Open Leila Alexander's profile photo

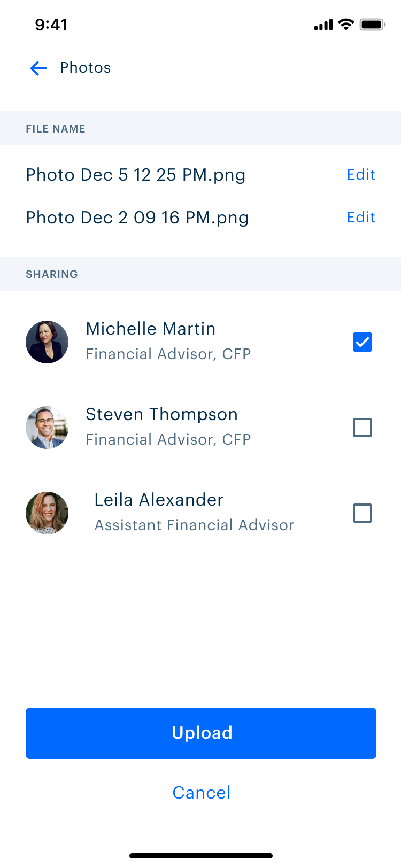tap(47, 513)
